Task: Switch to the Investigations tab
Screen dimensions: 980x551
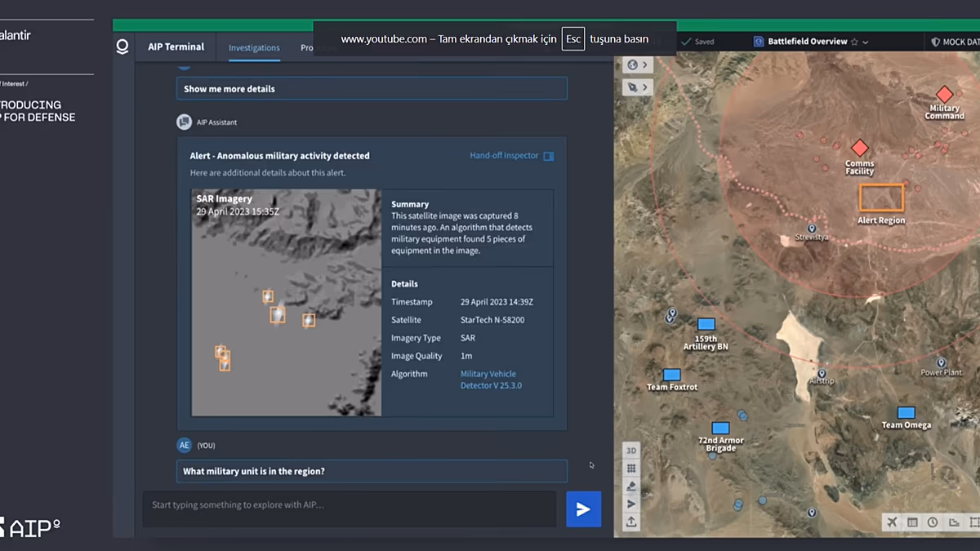Action: (254, 48)
